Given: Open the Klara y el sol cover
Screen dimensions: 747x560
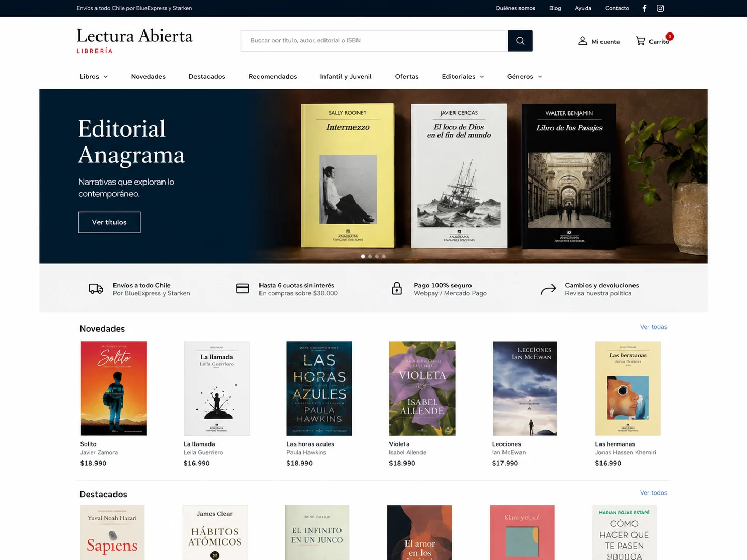Looking at the screenshot, I should coord(522,533).
